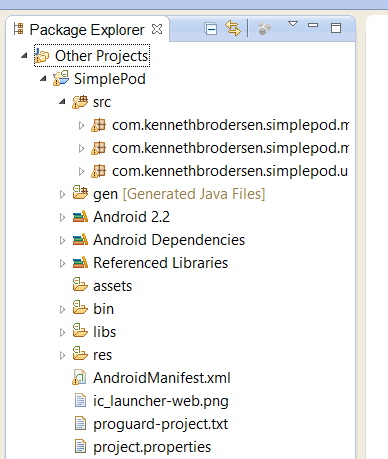Image resolution: width=388 pixels, height=459 pixels.
Task: Click the Package Explorer tab icon
Action: point(19,29)
